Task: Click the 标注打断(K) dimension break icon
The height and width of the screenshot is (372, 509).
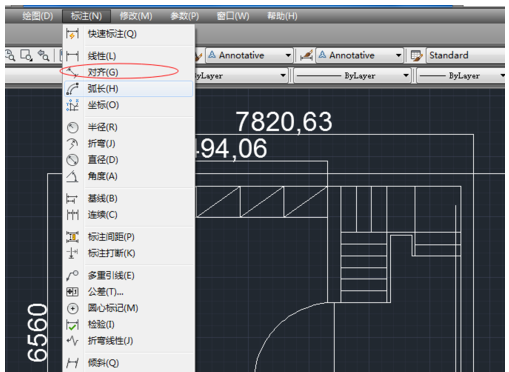Action: pyautogui.click(x=72, y=253)
